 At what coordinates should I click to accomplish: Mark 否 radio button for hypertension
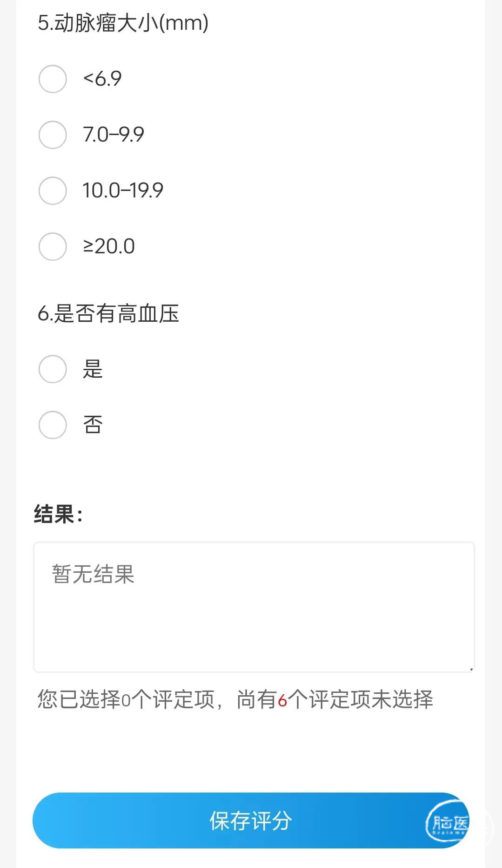pos(53,425)
